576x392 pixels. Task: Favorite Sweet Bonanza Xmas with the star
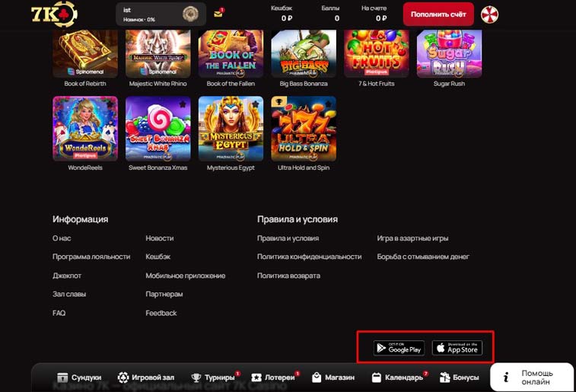point(183,104)
